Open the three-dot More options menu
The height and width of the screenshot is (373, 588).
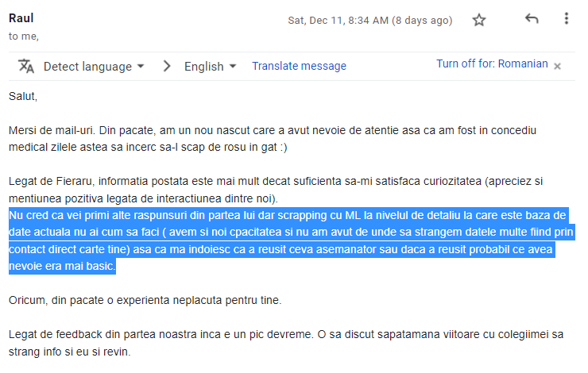[x=567, y=18]
